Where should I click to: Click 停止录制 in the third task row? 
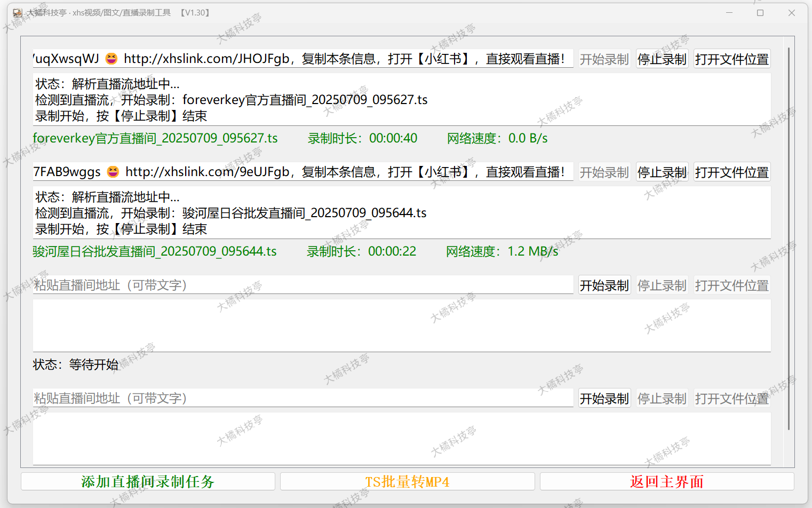click(662, 285)
